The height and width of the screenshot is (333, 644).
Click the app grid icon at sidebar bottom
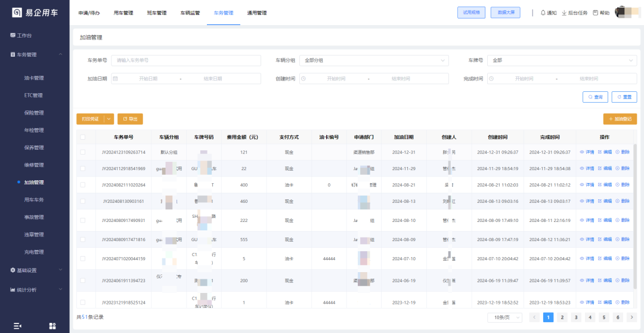click(52, 326)
